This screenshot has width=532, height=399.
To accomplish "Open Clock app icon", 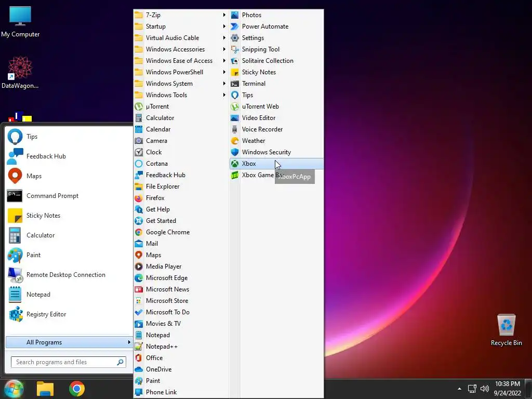I will [x=139, y=152].
